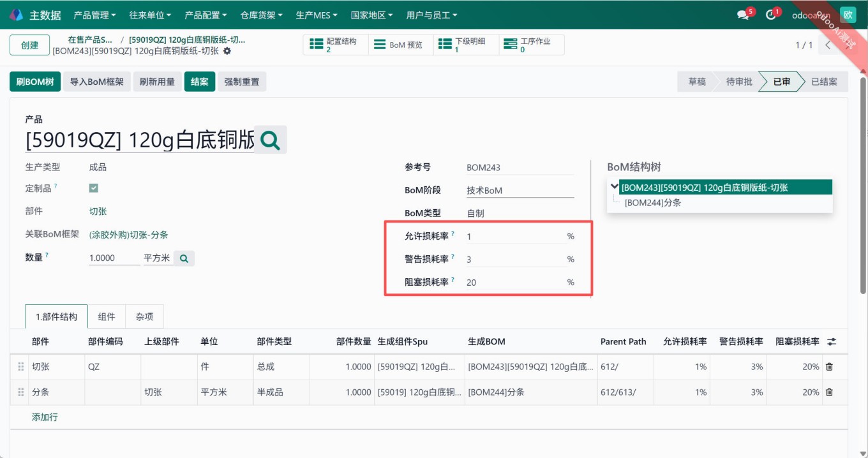Open BoM 预览 stat button

coord(401,45)
